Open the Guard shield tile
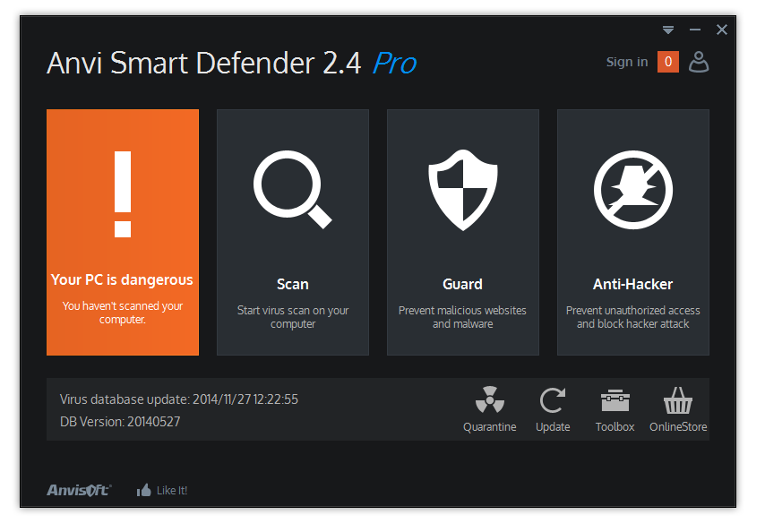The image size is (765, 532). [x=462, y=232]
